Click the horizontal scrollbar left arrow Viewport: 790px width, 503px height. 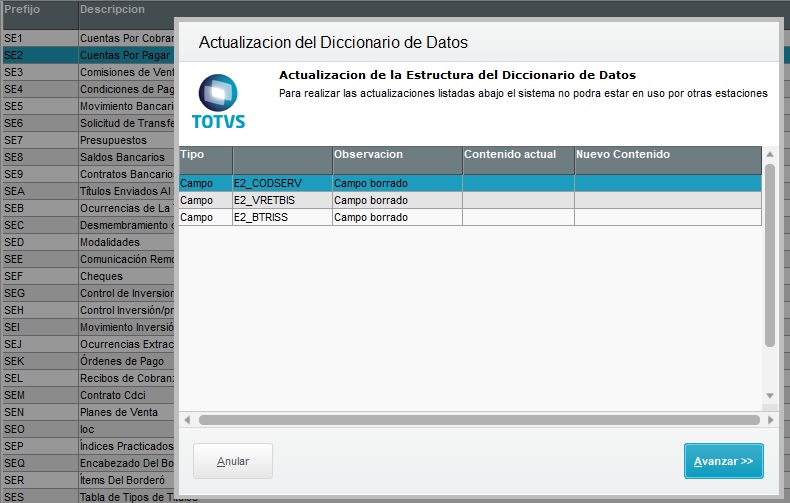coord(187,420)
